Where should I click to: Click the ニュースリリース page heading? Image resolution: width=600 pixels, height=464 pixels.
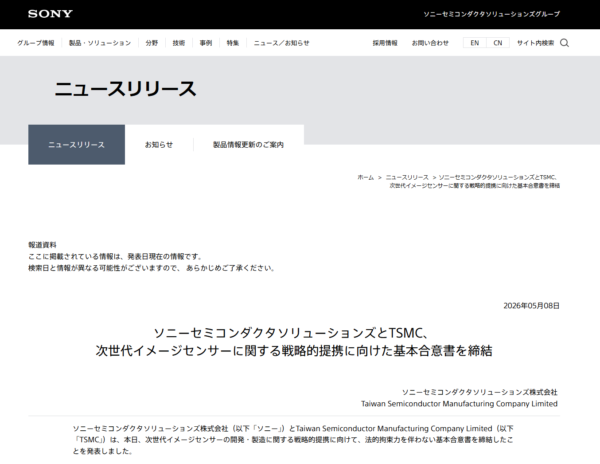coord(126,89)
